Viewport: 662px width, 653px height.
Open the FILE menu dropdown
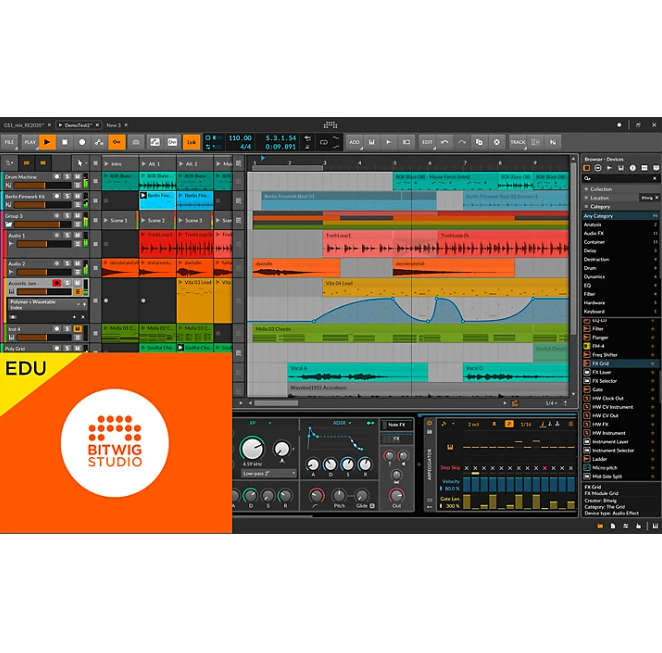pyautogui.click(x=9, y=142)
